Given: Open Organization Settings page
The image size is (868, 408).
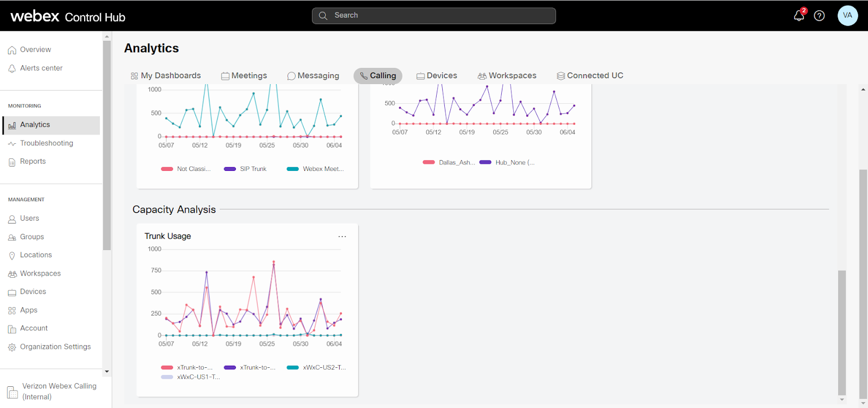Looking at the screenshot, I should point(55,347).
